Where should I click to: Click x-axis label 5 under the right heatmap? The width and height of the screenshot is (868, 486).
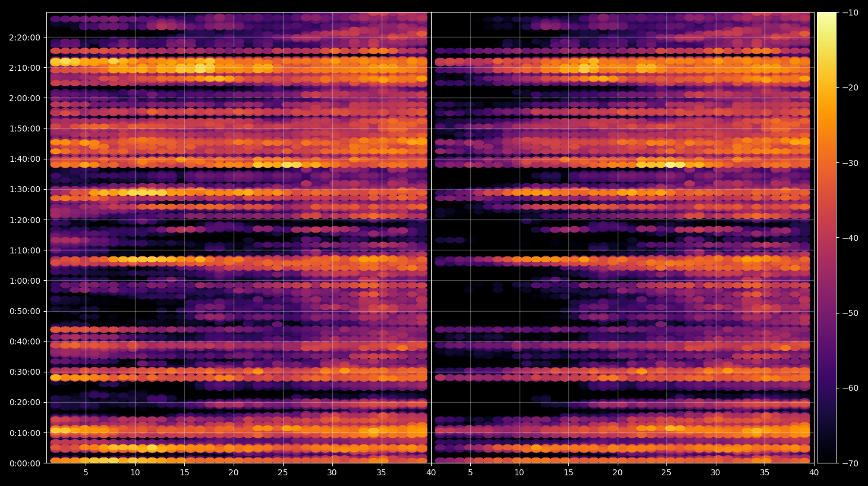(470, 473)
